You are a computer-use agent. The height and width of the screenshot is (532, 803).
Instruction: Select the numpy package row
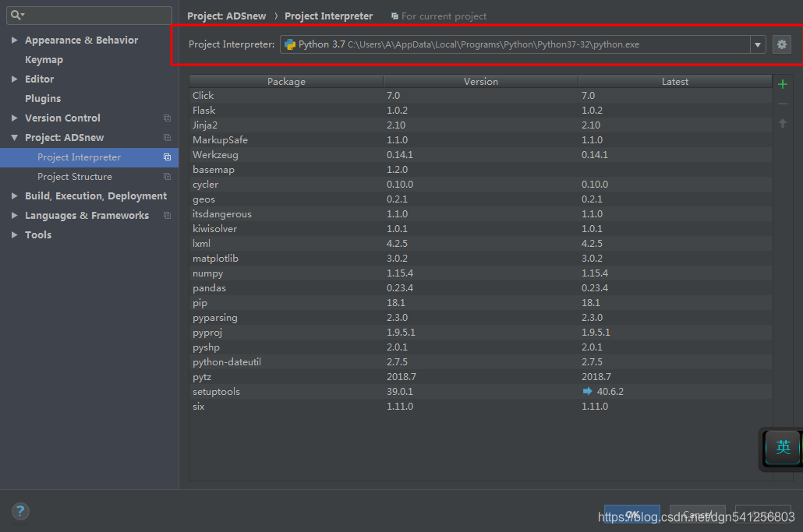click(x=480, y=273)
